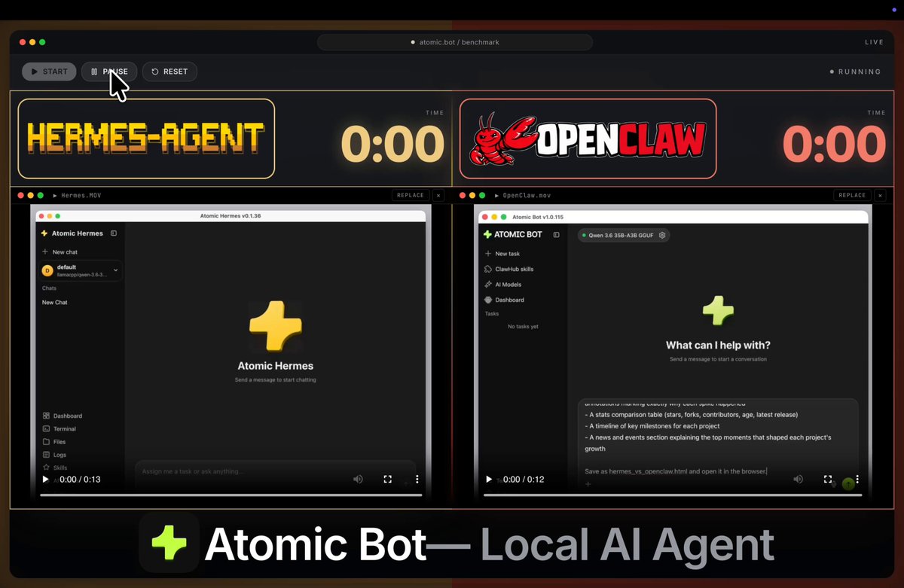Send the prompt with green arrow button
Screen dimensions: 904x588
tap(848, 484)
